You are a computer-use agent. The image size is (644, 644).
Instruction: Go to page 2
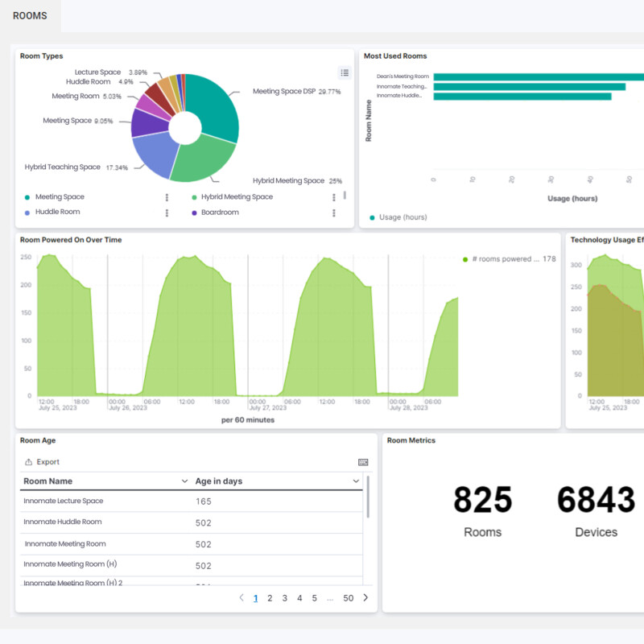pyautogui.click(x=270, y=598)
